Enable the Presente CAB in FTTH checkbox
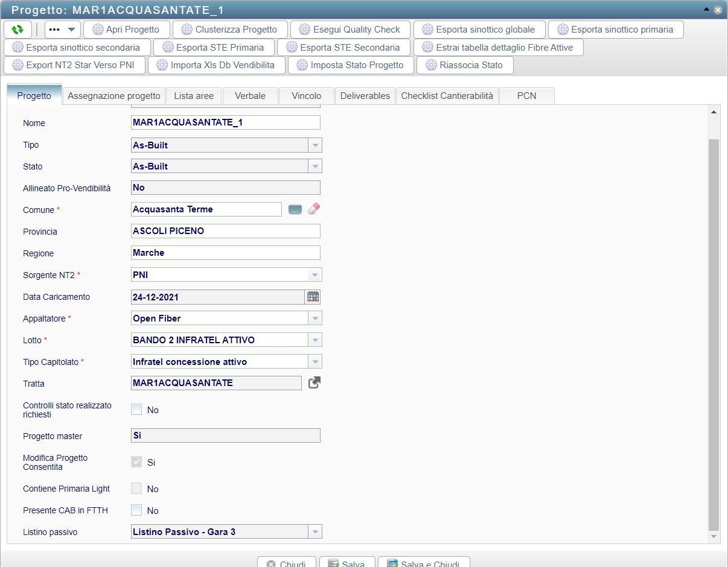Viewport: 728px width, 567px height. pos(137,510)
